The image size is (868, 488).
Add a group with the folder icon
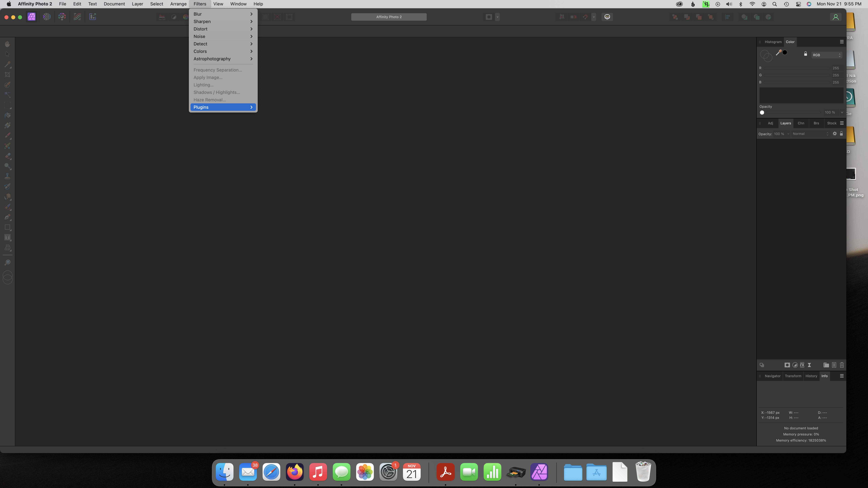coord(826,365)
